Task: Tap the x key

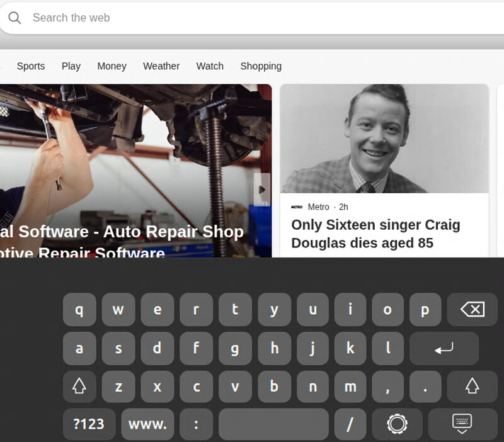Action: (157, 387)
